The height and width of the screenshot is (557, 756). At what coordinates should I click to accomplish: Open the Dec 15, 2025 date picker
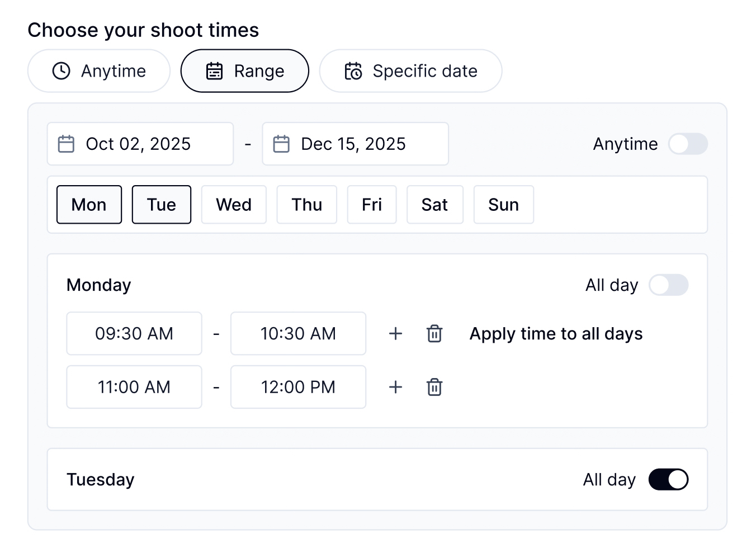(355, 144)
